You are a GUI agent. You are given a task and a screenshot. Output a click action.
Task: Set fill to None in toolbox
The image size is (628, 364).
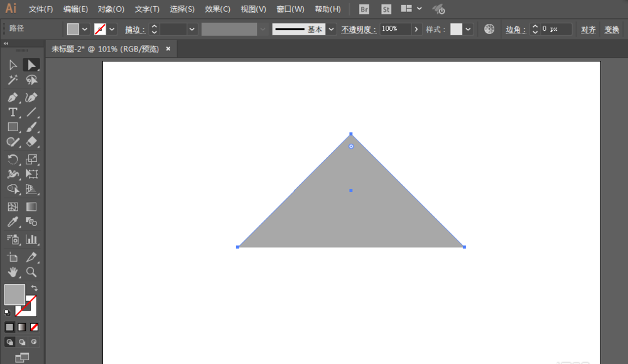coord(35,327)
